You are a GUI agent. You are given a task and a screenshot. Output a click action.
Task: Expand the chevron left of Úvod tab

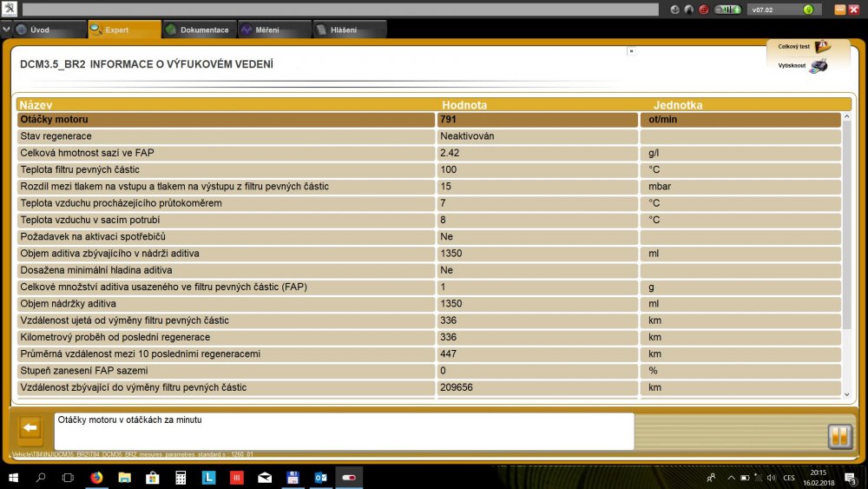(6, 30)
